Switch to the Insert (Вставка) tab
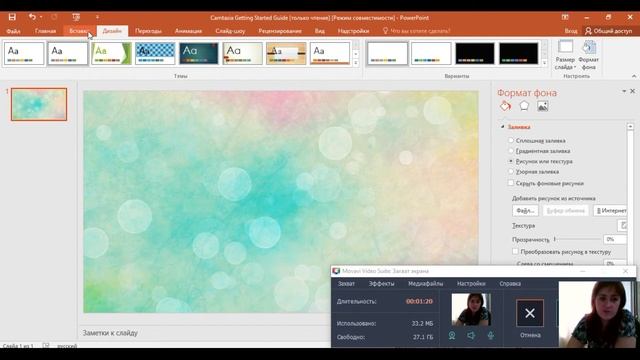 [x=78, y=31]
